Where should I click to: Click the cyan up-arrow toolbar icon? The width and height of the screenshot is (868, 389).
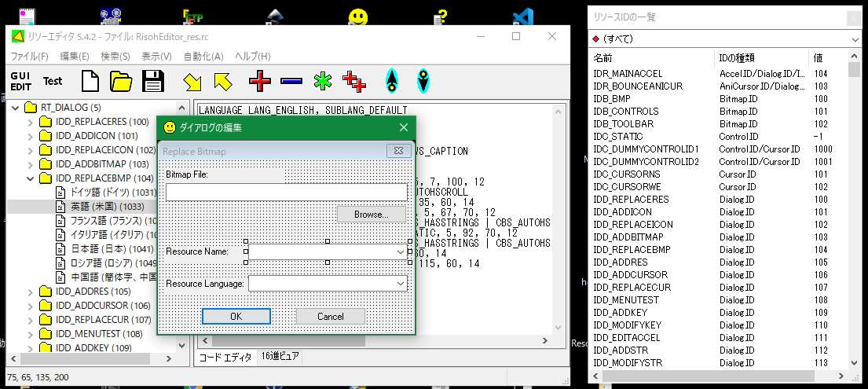coord(391,81)
